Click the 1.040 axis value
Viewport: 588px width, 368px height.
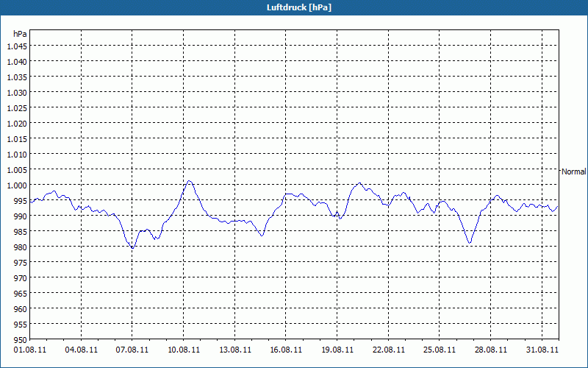click(x=17, y=62)
